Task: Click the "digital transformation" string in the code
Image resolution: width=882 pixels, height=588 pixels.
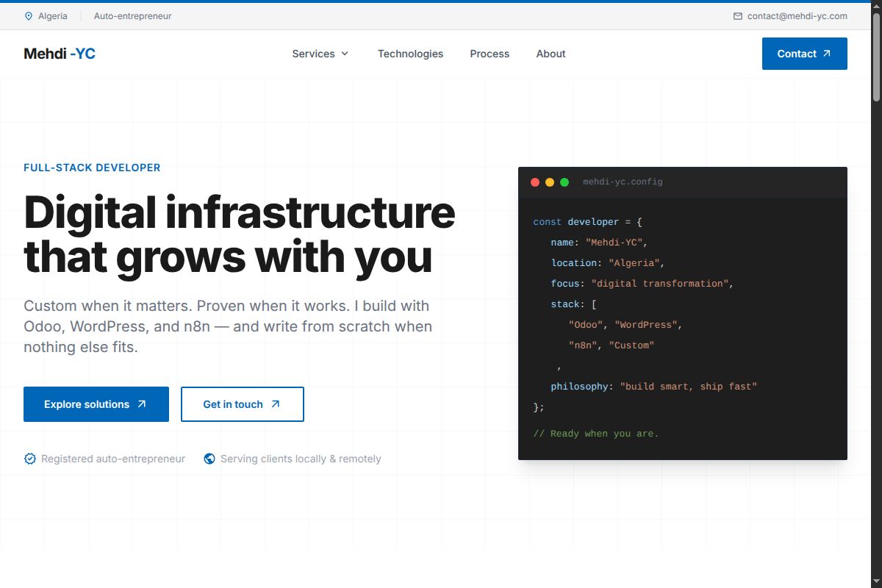Action: (660, 284)
